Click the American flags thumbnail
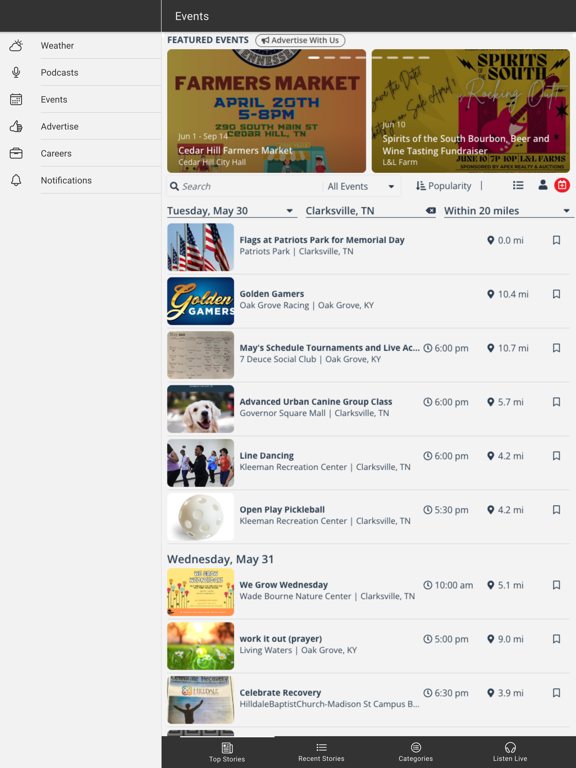The height and width of the screenshot is (768, 576). [x=200, y=247]
